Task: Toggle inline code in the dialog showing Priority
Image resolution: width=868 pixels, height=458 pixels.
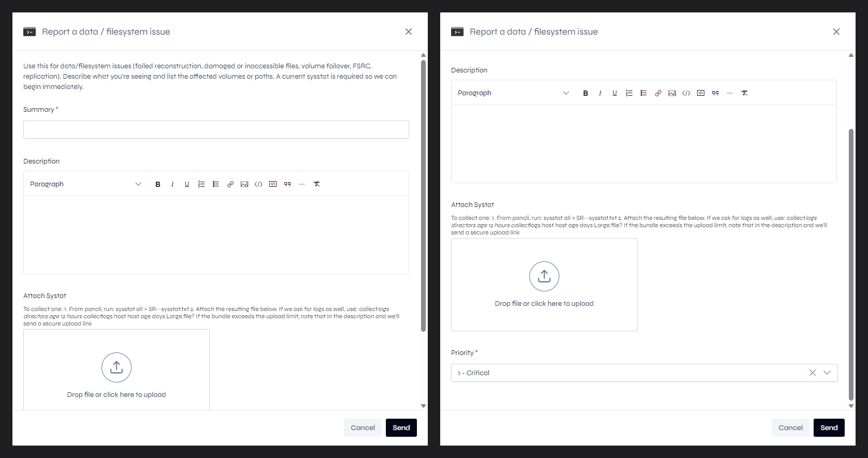Action: (686, 93)
